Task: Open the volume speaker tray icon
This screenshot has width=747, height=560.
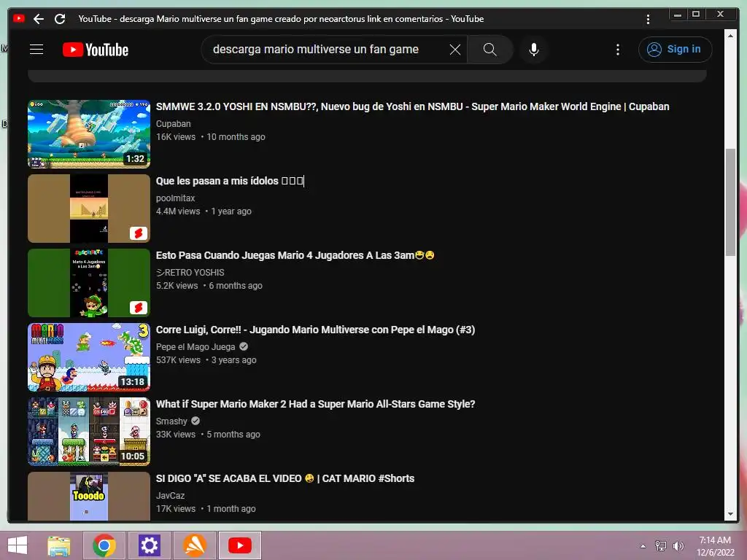Action: tap(678, 545)
